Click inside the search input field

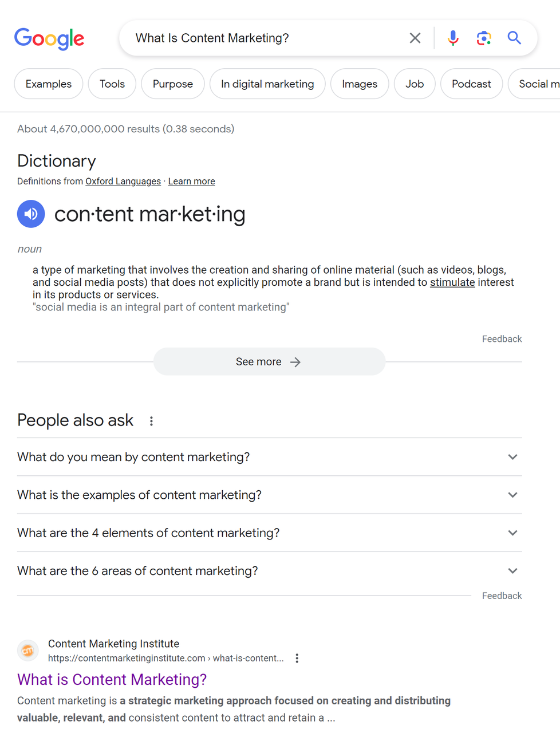(266, 38)
